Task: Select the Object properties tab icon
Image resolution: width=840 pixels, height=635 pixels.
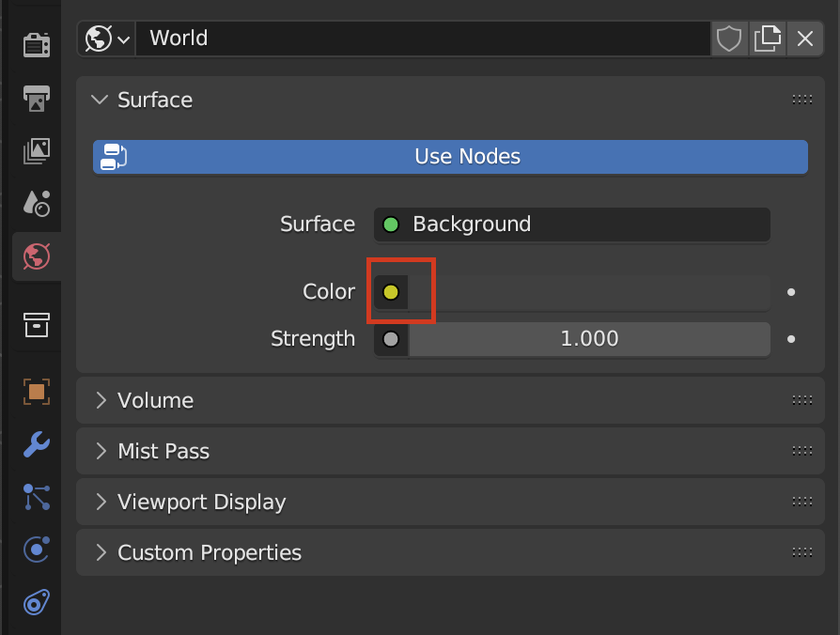Action: [x=36, y=392]
